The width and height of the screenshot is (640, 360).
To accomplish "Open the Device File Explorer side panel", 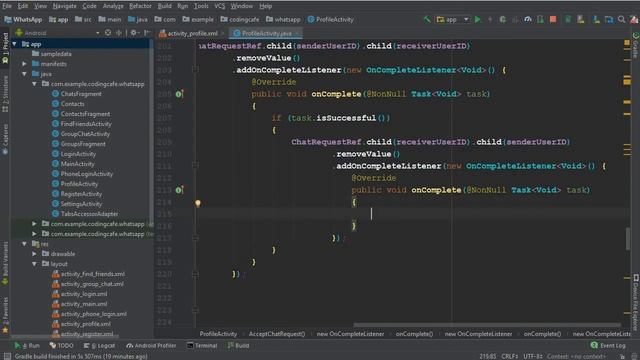I will (x=636, y=302).
